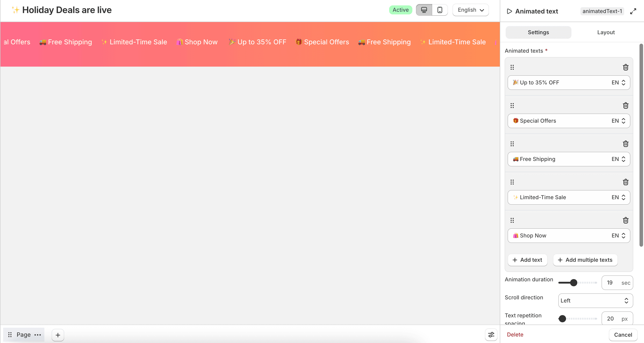
Task: Change EN language for 'Limited-Time Sale'
Action: point(619,197)
